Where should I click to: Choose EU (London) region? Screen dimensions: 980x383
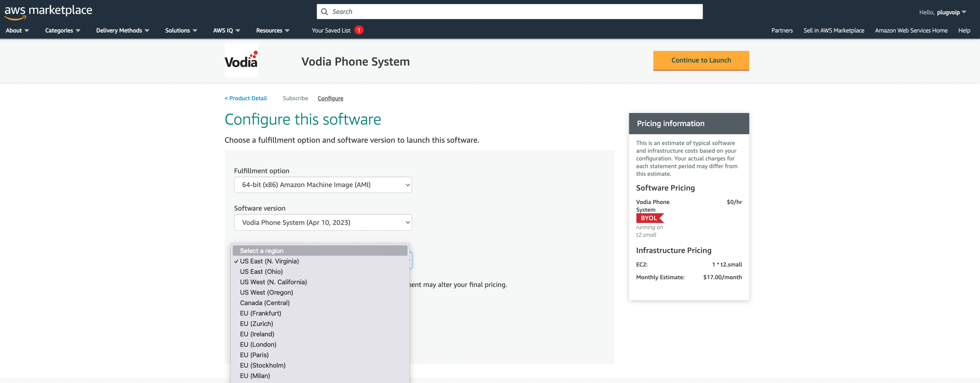point(320,344)
